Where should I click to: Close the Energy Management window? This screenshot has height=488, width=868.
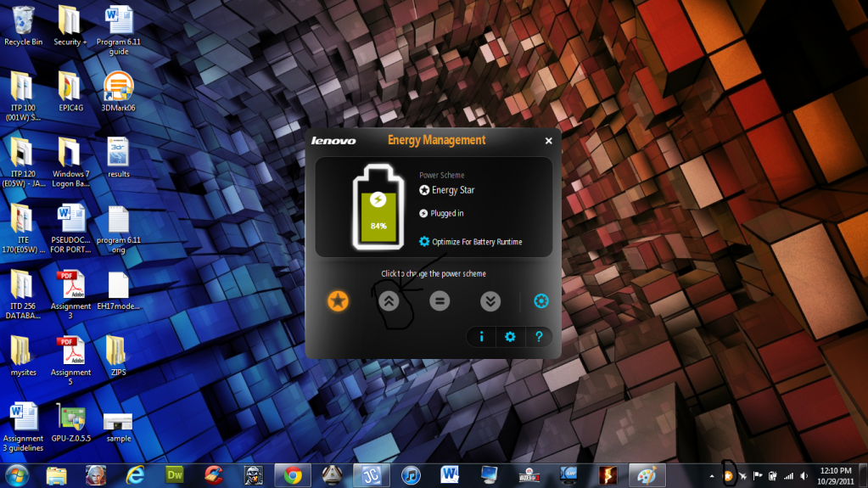(x=549, y=141)
